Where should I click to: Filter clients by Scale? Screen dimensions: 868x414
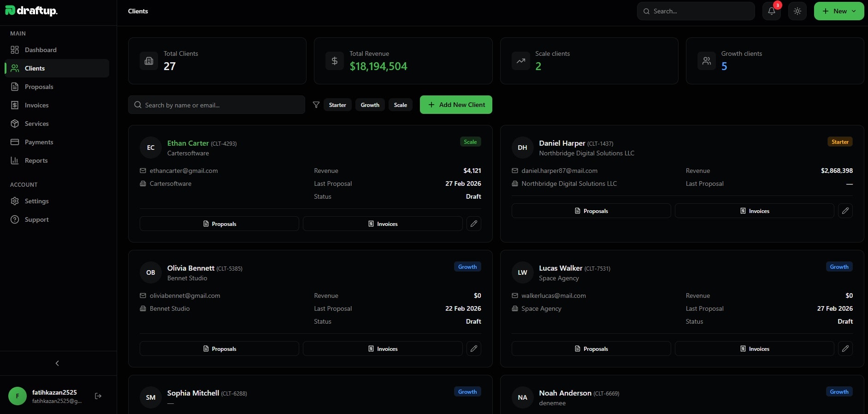(x=401, y=105)
